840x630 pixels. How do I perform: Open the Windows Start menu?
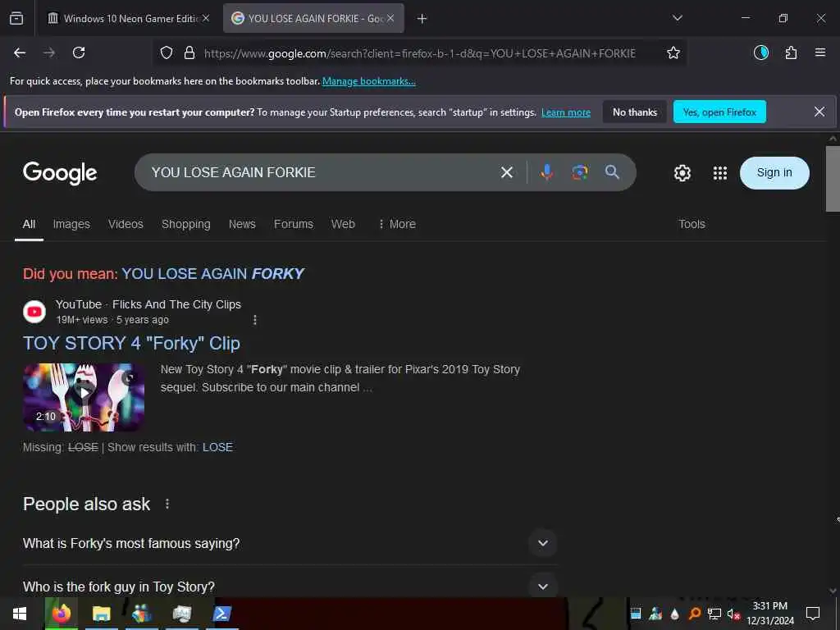tap(20, 614)
